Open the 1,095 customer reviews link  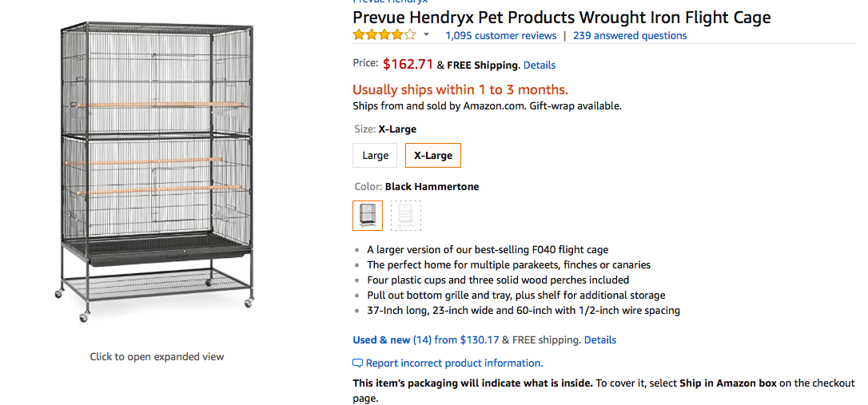coord(500,36)
